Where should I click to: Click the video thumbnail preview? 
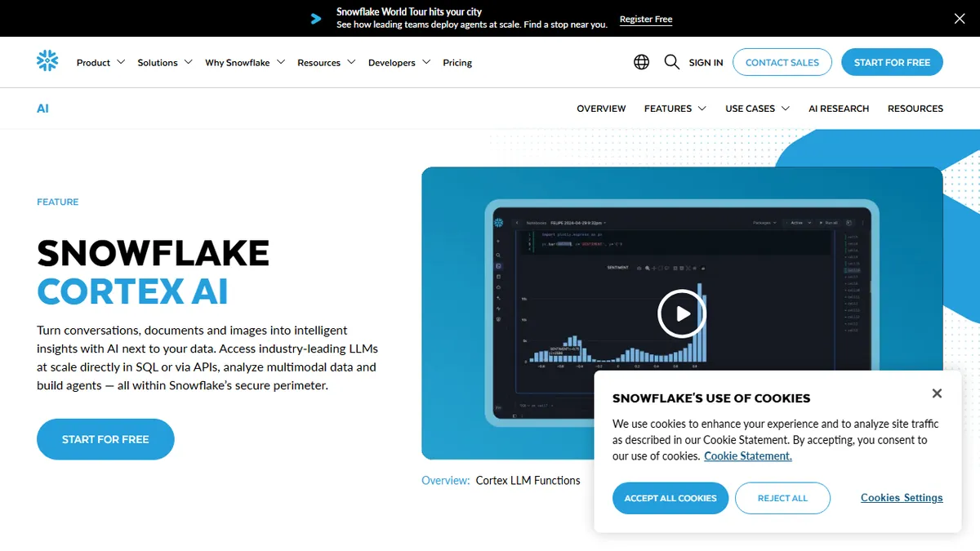682,313
